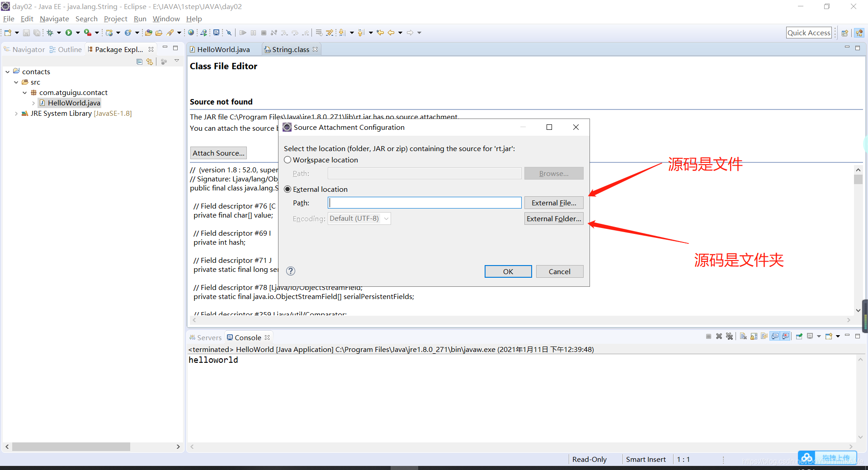Screen dimensions: 868x470
Task: Click Java EE perspective icon
Action: pos(859,33)
